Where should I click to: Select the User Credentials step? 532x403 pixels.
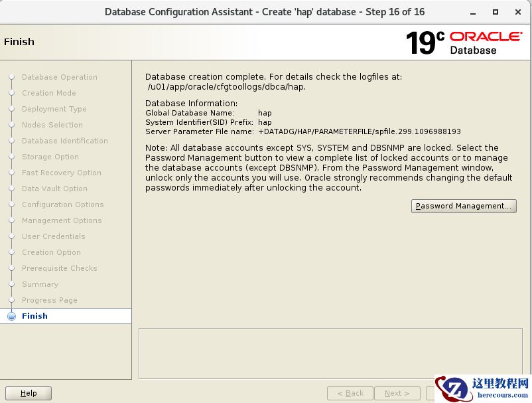coord(53,236)
